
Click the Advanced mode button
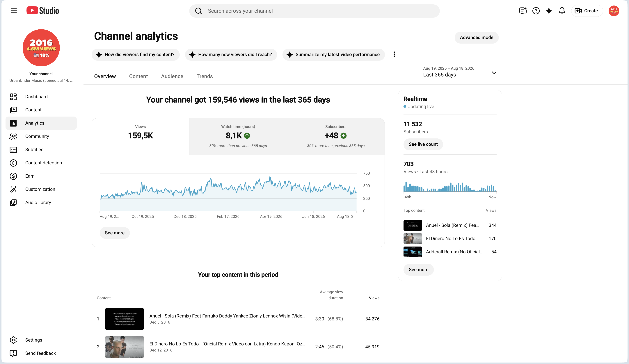[x=477, y=38]
